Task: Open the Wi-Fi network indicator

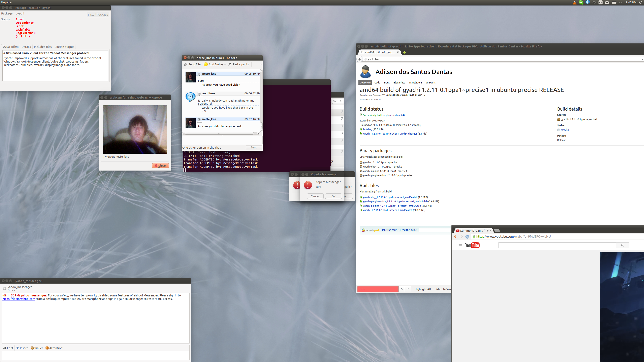Action: click(x=594, y=2)
